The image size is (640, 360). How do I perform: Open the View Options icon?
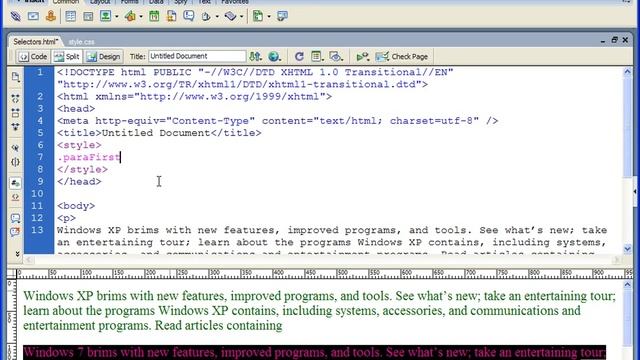pos(317,56)
